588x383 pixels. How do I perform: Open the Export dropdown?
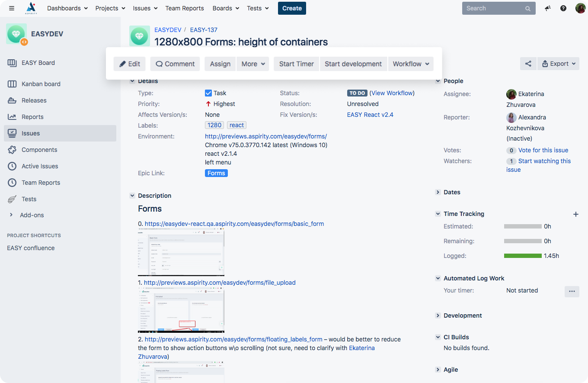click(559, 64)
